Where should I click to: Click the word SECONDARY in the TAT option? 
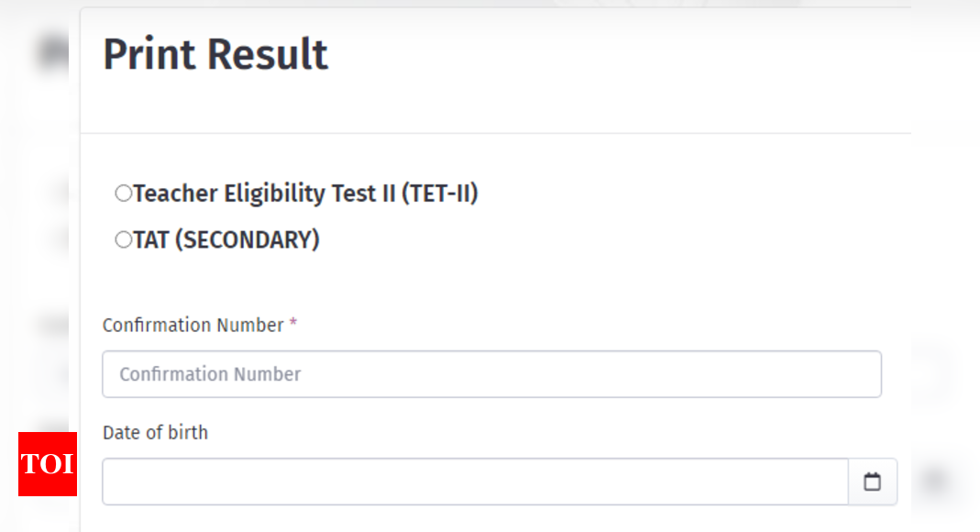pyautogui.click(x=247, y=239)
